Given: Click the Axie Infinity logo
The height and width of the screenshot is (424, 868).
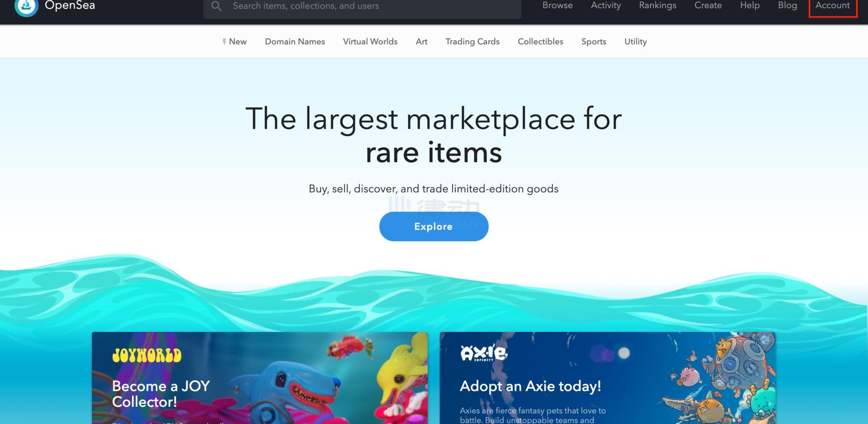Looking at the screenshot, I should [x=484, y=353].
